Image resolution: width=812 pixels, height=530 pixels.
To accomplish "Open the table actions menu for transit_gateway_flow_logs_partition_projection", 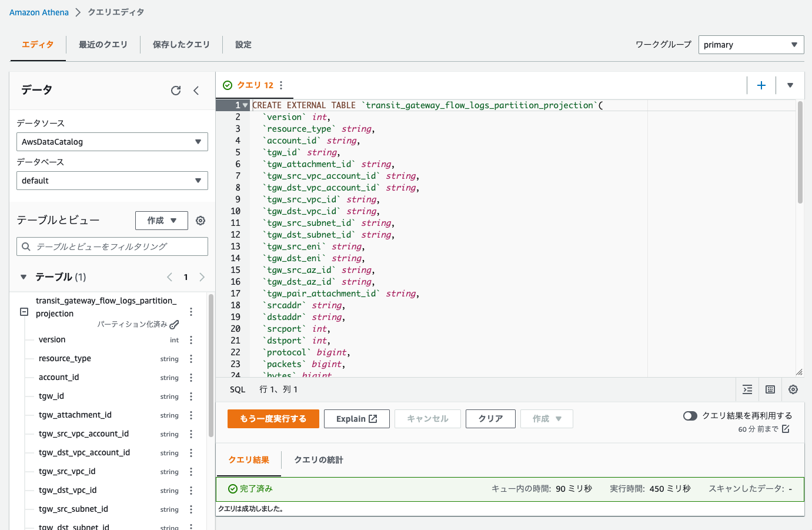I will tap(191, 312).
